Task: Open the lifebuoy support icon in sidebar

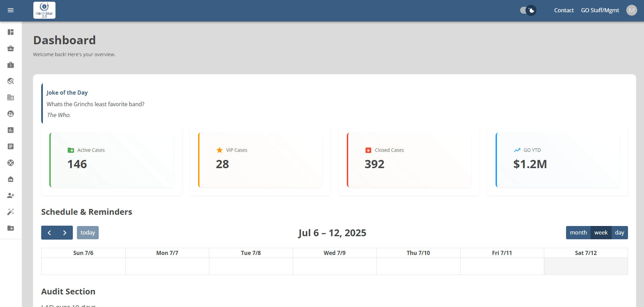Action: point(11,163)
